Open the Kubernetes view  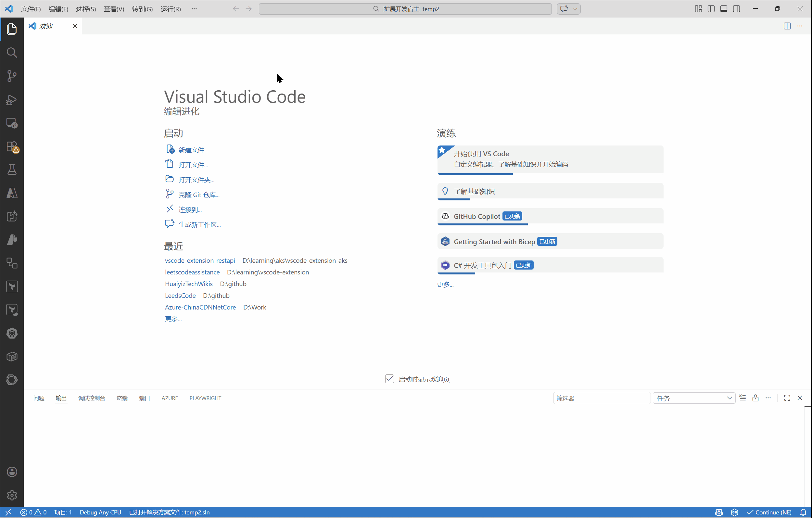click(12, 333)
